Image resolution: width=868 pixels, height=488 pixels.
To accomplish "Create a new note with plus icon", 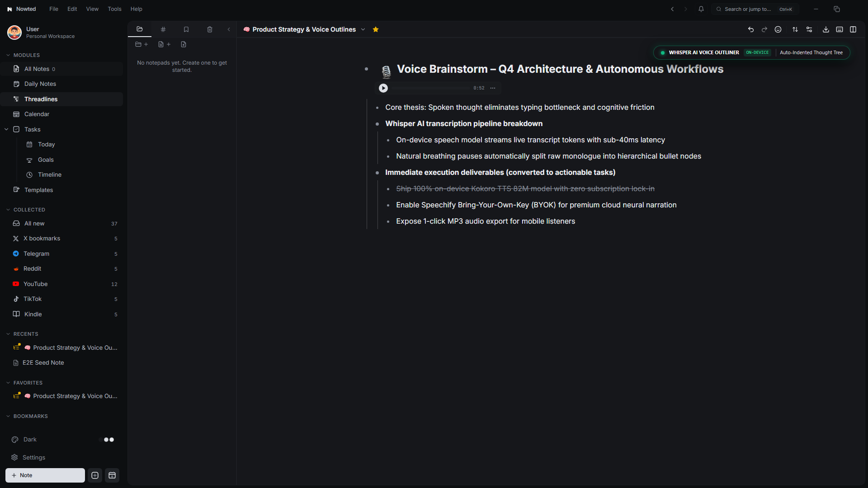I will 164,44.
